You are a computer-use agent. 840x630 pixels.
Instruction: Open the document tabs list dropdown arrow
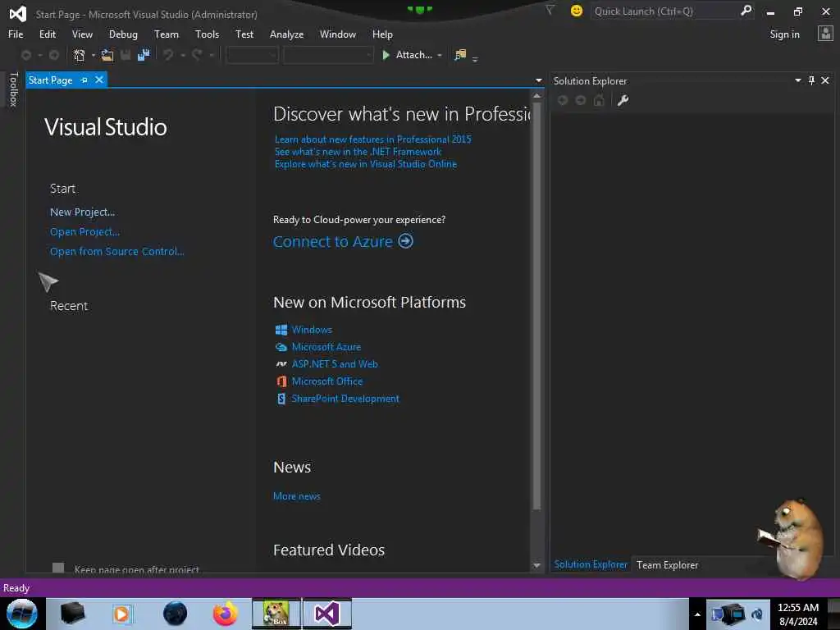coord(538,80)
